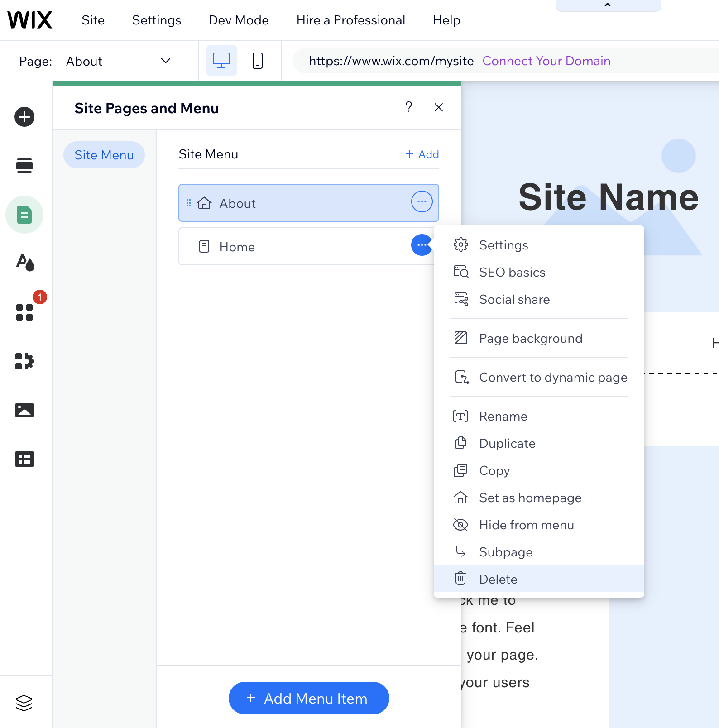Image resolution: width=719 pixels, height=728 pixels.
Task: Select Page background from the context menu
Action: click(530, 338)
